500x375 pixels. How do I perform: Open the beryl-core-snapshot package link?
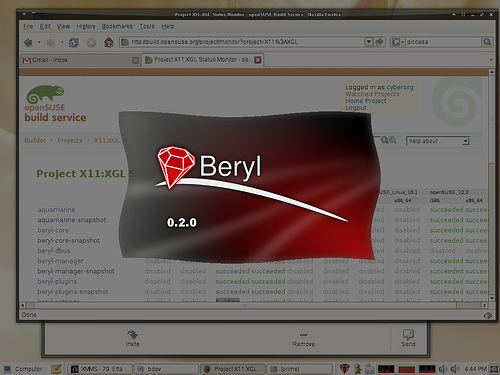69,241
